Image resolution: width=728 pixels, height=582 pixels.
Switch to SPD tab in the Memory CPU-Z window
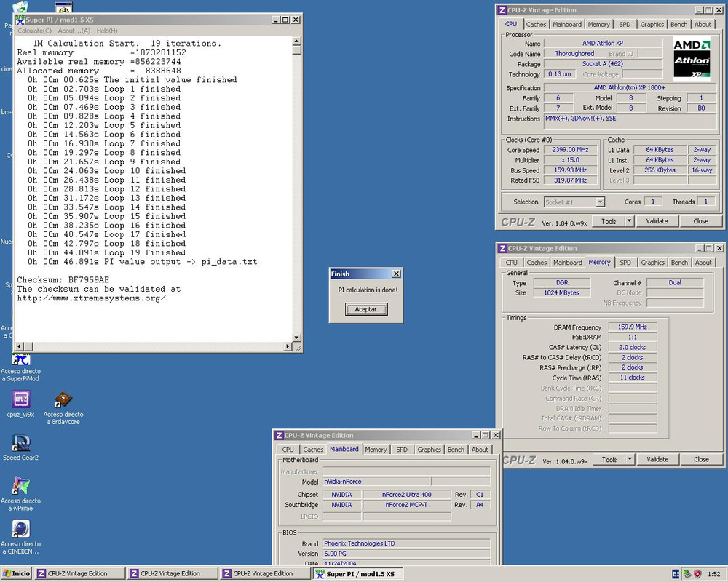coord(625,263)
